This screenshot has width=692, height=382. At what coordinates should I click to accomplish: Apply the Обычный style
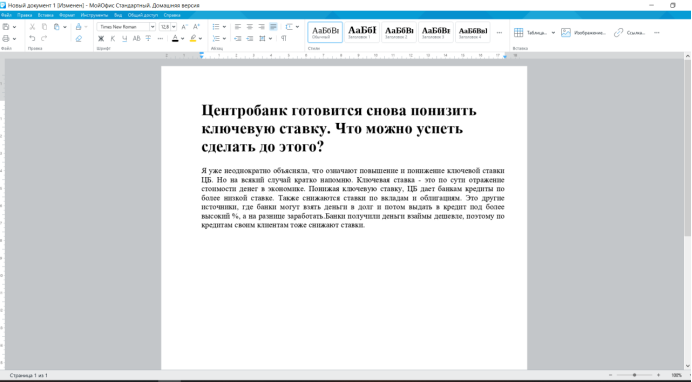[x=325, y=32]
